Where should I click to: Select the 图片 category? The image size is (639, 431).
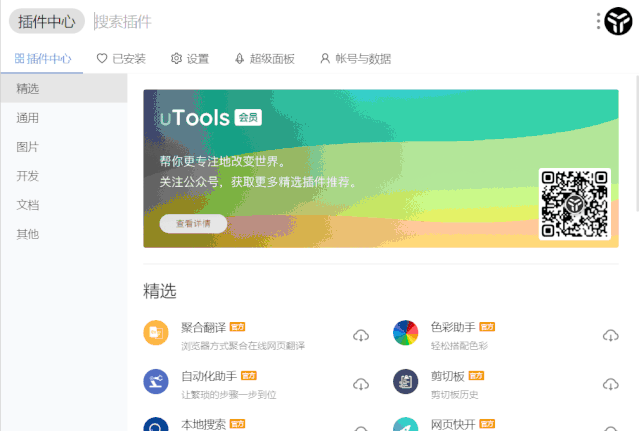[x=64, y=147]
